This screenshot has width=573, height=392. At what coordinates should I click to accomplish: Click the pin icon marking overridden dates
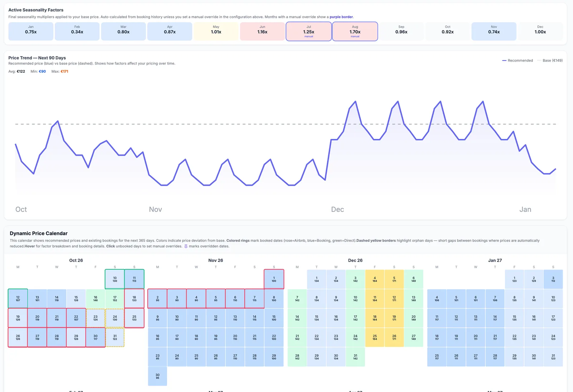[x=186, y=246]
